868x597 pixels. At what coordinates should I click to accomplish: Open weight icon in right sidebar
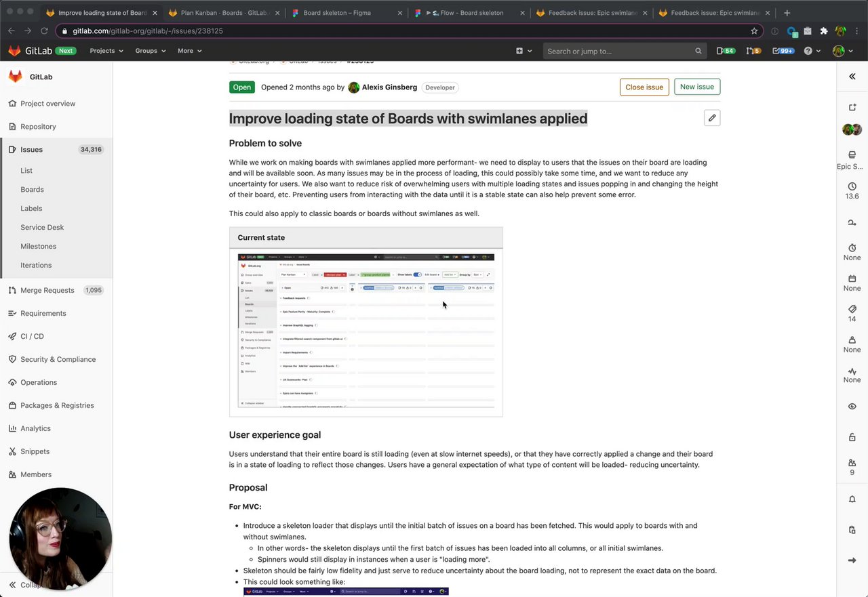[x=852, y=344]
